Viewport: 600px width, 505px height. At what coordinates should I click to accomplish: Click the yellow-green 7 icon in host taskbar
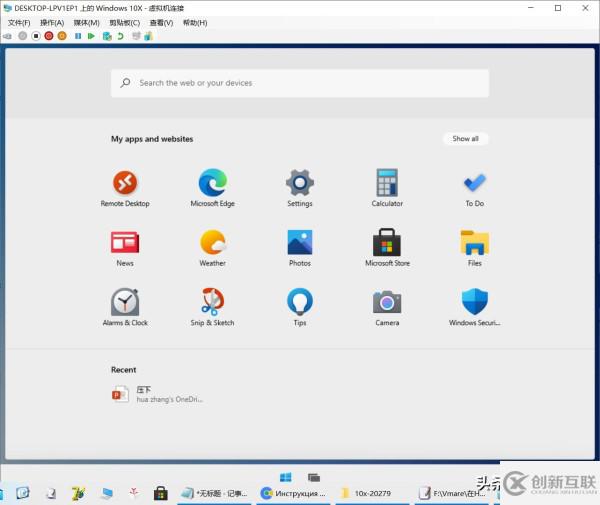[78, 494]
